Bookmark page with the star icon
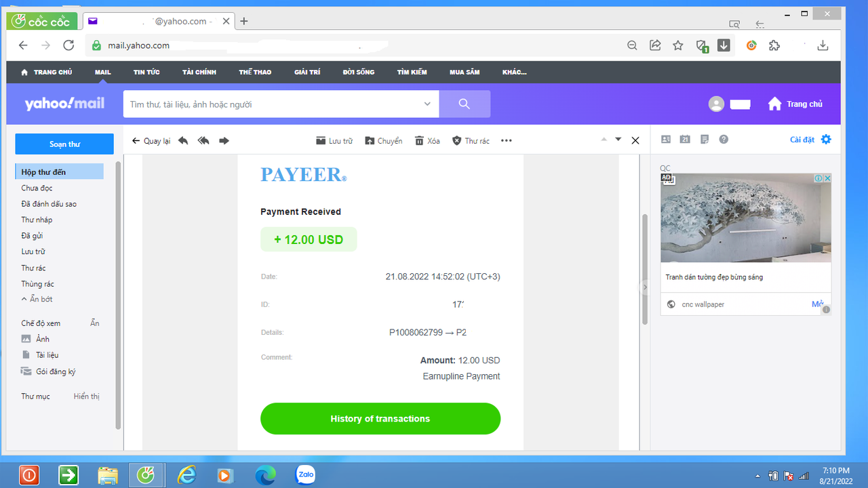The width and height of the screenshot is (868, 488). coord(678,45)
